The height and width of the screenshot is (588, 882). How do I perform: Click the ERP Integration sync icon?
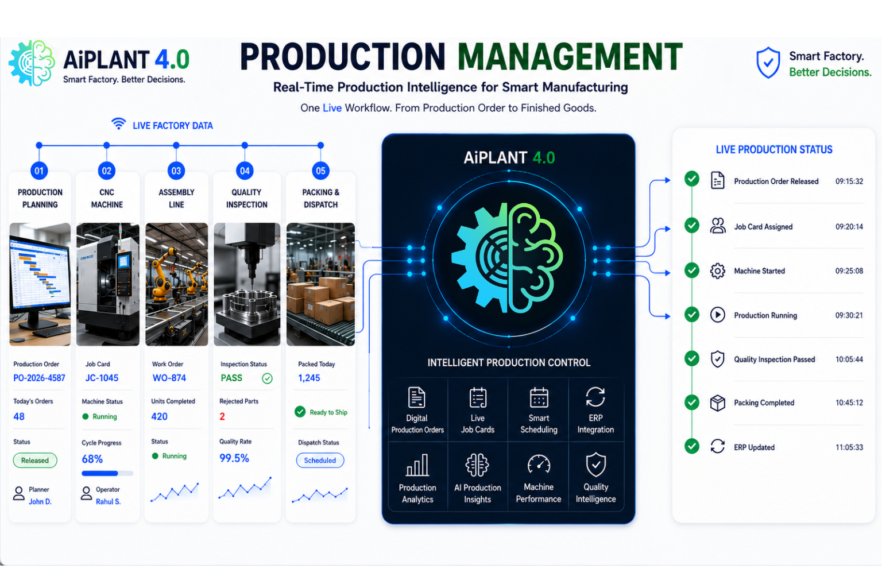pos(595,397)
